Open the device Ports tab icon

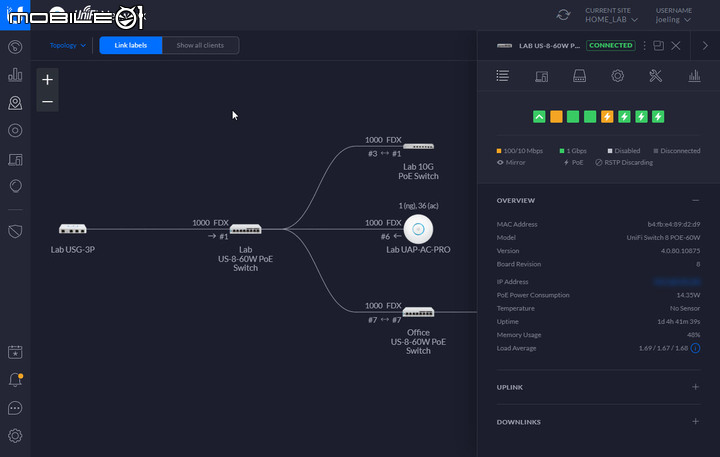(579, 76)
